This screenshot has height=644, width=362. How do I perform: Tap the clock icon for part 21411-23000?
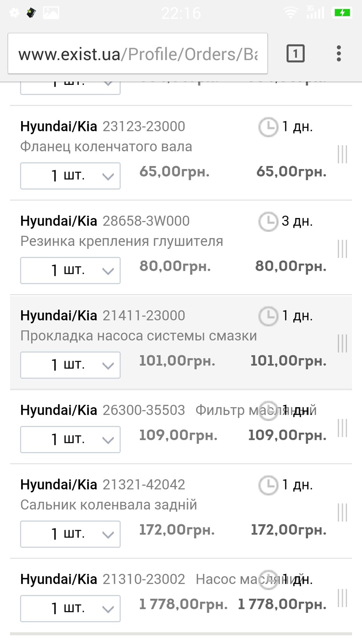[x=268, y=316]
